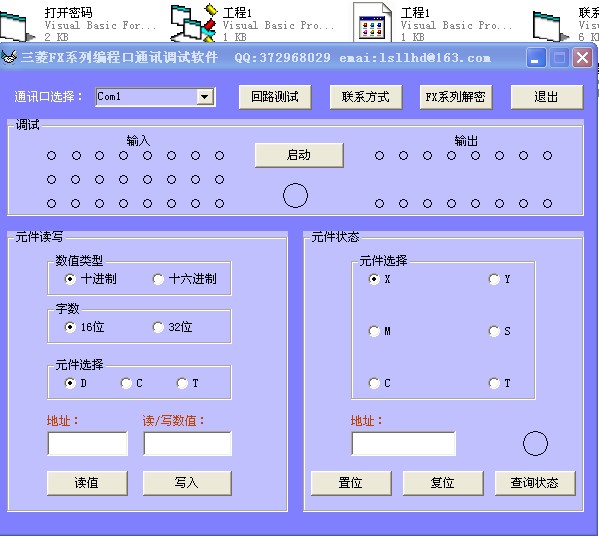Click the app logo icon in title bar

(x=9, y=57)
